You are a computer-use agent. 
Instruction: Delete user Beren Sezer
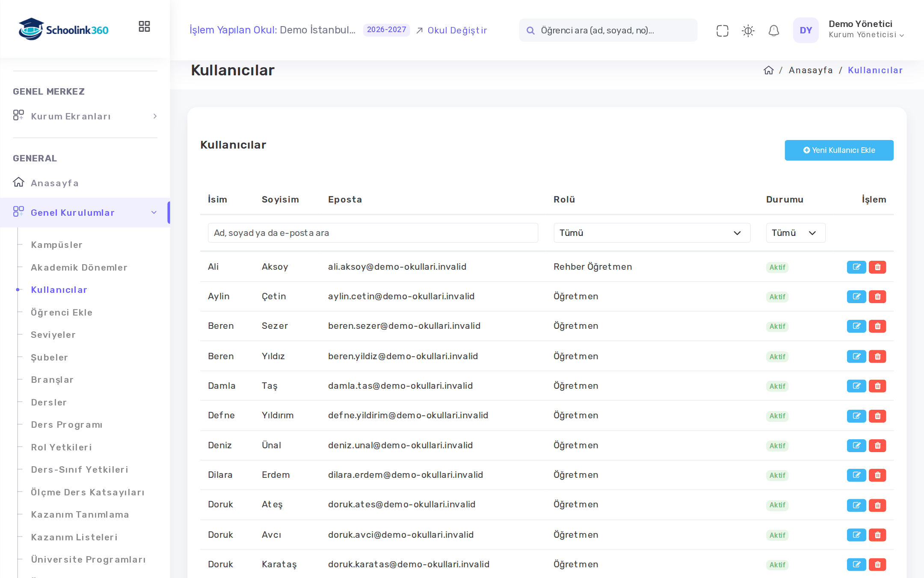point(877,326)
